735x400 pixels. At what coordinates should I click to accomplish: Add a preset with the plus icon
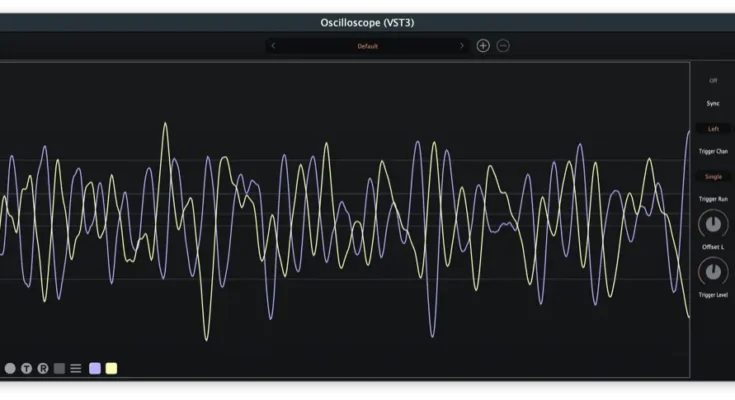pyautogui.click(x=483, y=46)
